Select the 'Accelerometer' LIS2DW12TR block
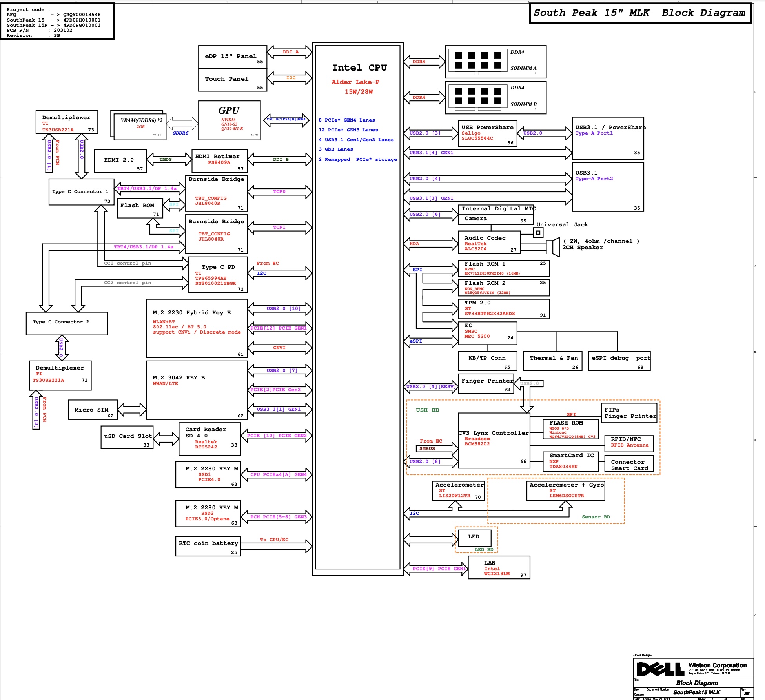 click(x=459, y=491)
